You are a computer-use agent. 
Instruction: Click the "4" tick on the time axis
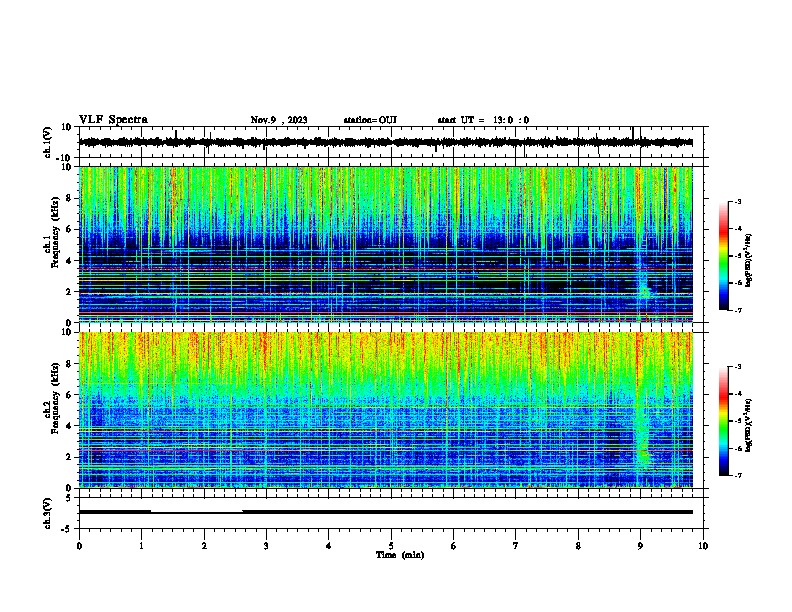(x=329, y=546)
